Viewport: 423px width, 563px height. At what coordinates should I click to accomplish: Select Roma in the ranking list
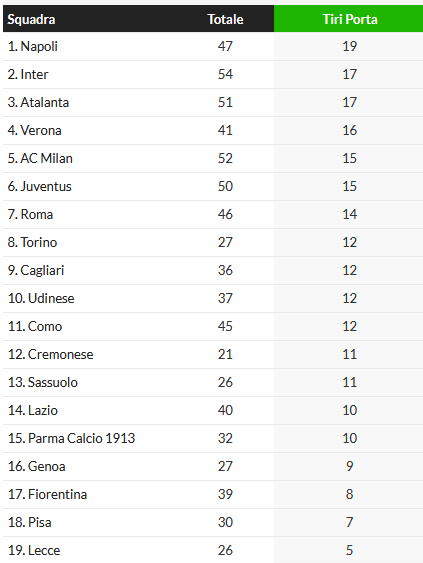pos(37,214)
